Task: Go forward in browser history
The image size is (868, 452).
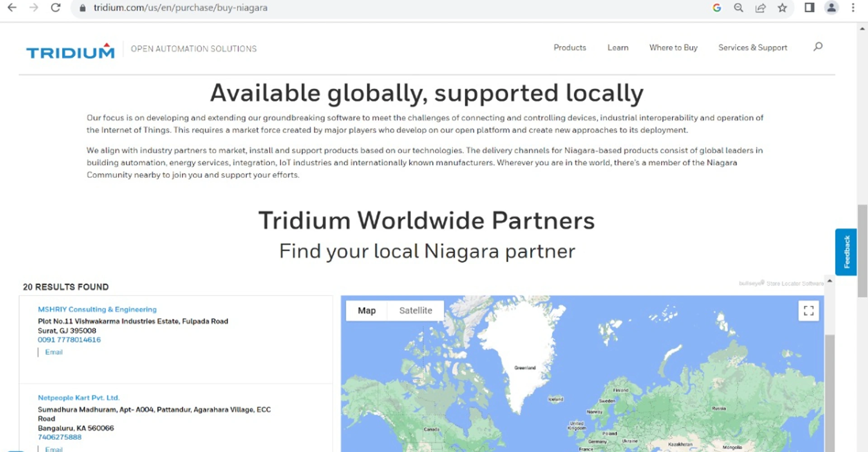Action: pyautogui.click(x=34, y=8)
